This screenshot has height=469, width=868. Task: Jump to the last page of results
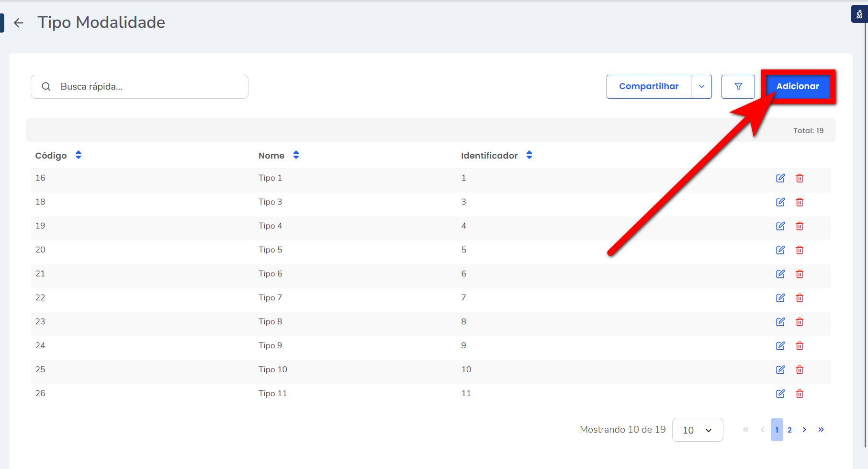click(821, 430)
